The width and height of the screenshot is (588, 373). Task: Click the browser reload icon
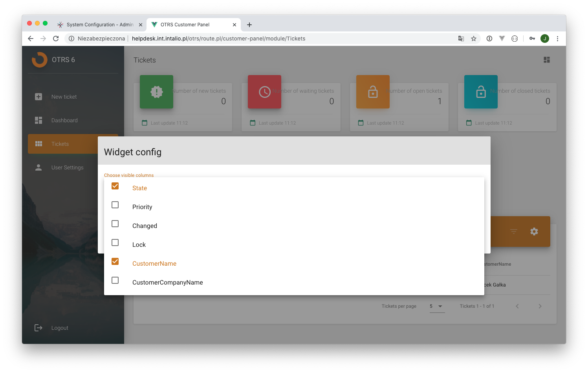coord(56,39)
